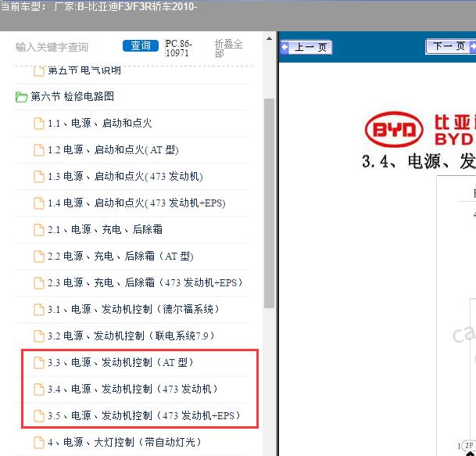Image resolution: width=476 pixels, height=456 pixels.
Task: Collapse the 第六节 检修电路图 folder
Action: coord(72,97)
